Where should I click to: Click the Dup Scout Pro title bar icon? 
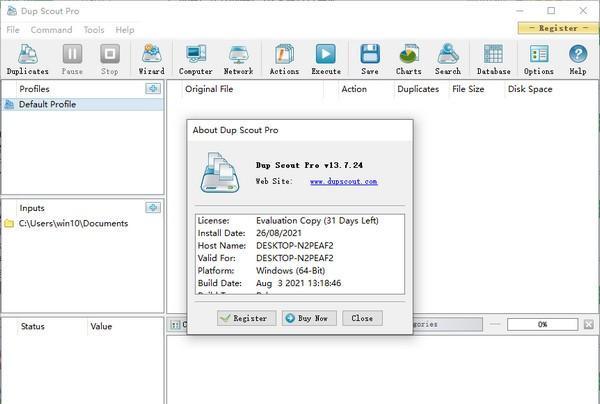(x=12, y=11)
